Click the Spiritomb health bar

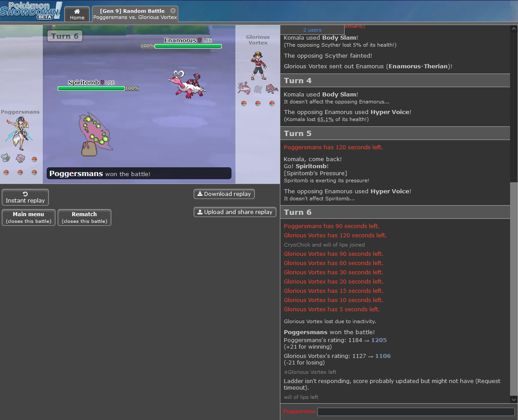[91, 88]
